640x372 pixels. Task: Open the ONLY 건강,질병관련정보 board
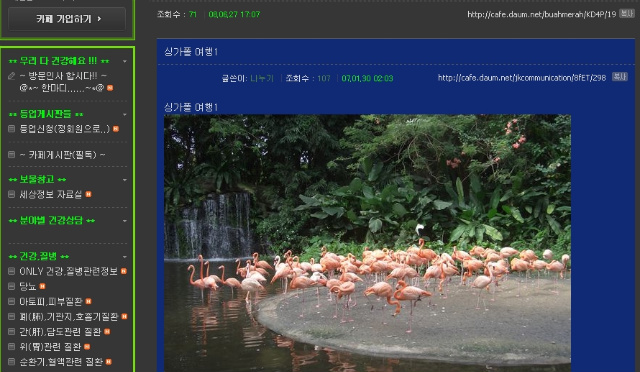coord(69,271)
